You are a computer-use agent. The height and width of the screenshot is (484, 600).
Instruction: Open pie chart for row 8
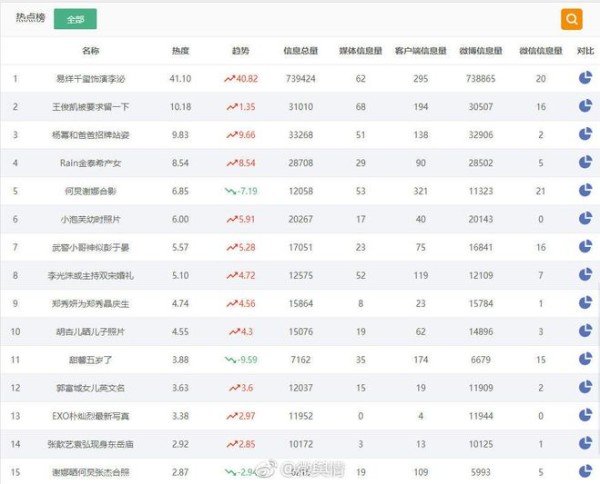click(585, 275)
